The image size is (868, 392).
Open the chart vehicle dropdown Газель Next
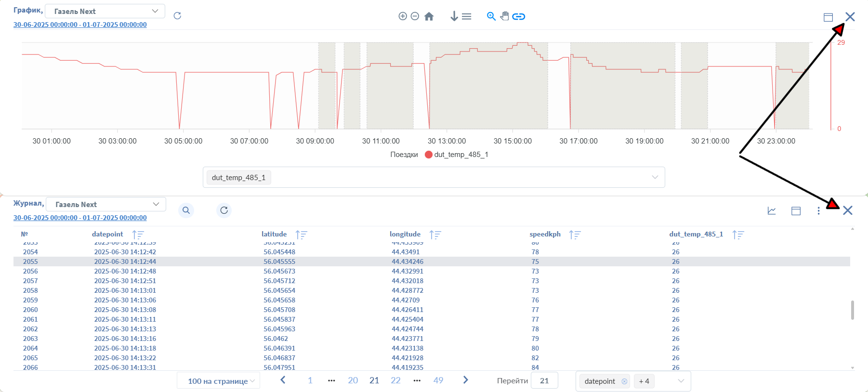point(105,11)
